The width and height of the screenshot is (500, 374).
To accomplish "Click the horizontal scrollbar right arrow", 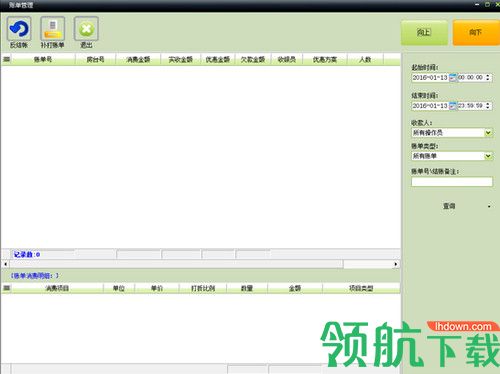I will 396,264.
